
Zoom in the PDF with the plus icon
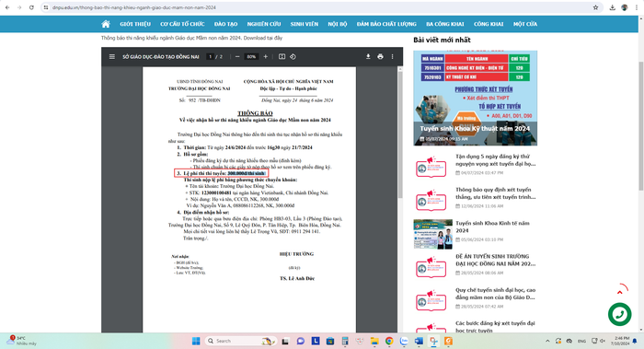(265, 57)
